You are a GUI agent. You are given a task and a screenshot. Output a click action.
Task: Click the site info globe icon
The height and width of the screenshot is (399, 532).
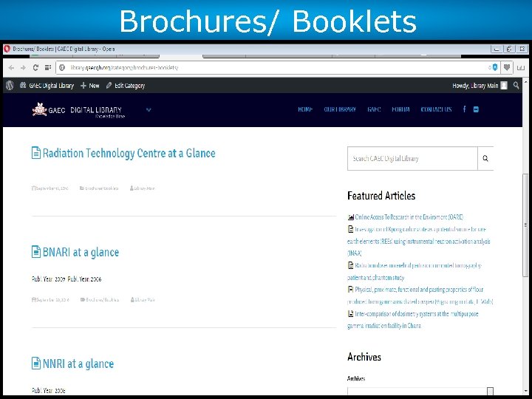[62, 67]
